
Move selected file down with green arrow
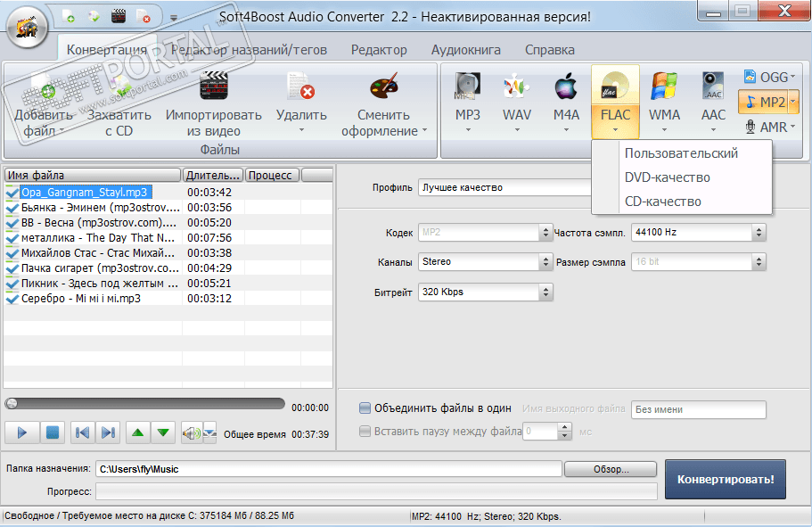(163, 432)
